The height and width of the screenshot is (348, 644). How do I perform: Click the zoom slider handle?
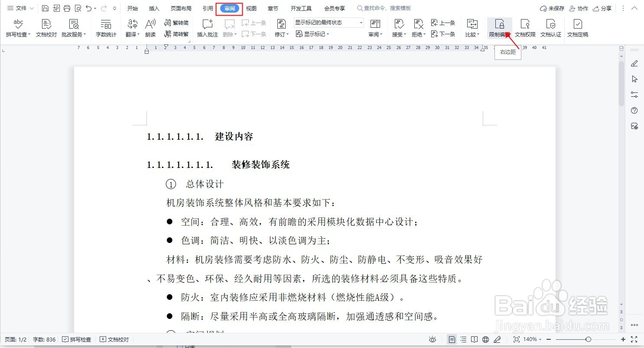point(588,339)
